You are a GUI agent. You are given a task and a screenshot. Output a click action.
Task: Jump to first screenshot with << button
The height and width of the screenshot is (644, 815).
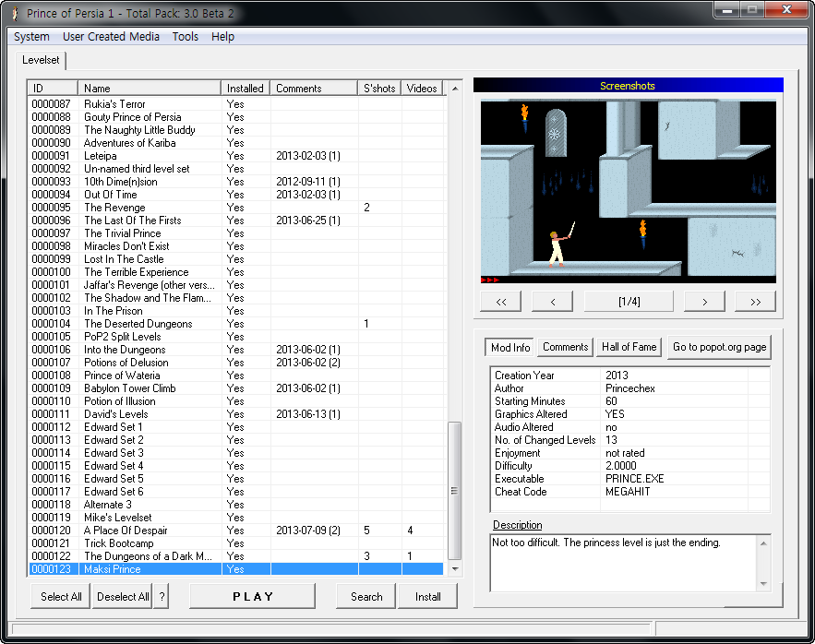point(501,302)
